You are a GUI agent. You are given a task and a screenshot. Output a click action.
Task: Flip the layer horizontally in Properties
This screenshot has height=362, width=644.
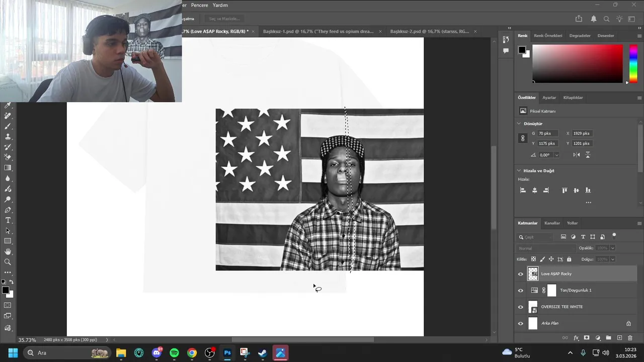[577, 155]
